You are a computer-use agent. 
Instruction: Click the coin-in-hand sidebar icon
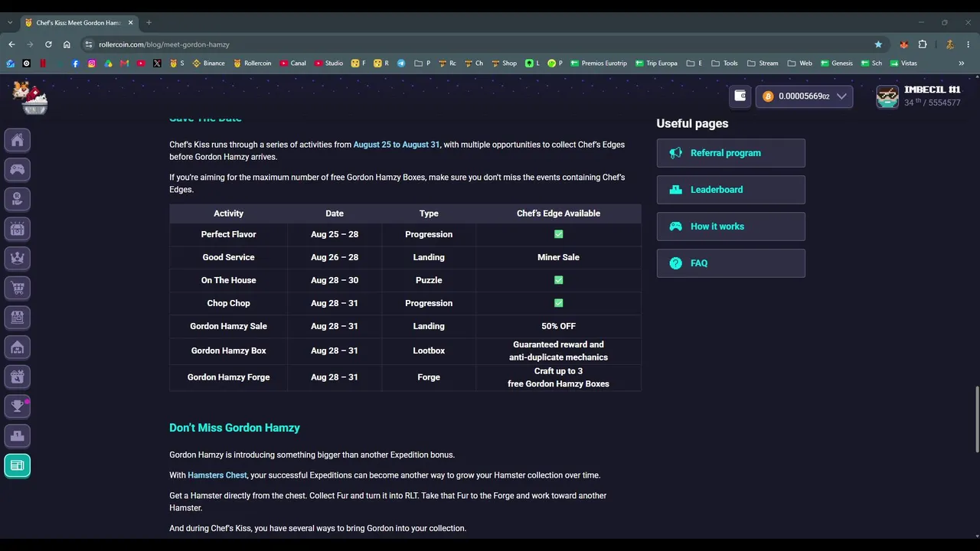(x=18, y=199)
